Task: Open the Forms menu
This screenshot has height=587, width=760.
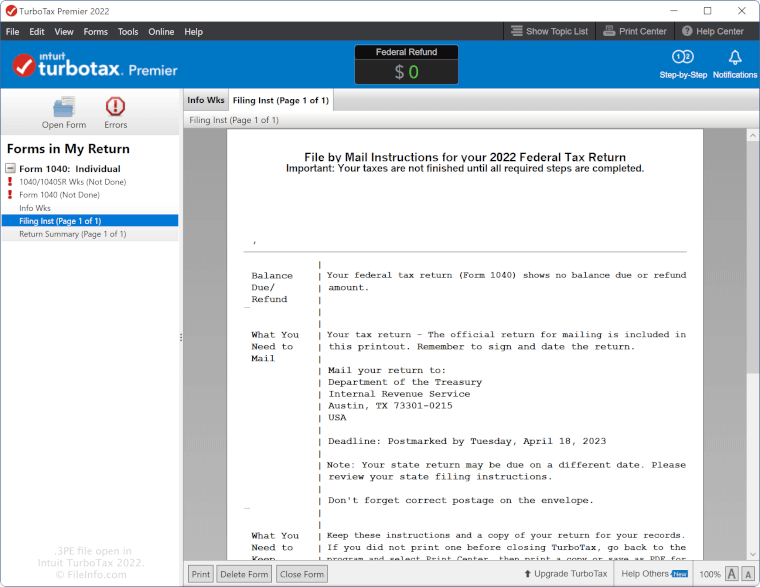Action: pyautogui.click(x=96, y=31)
